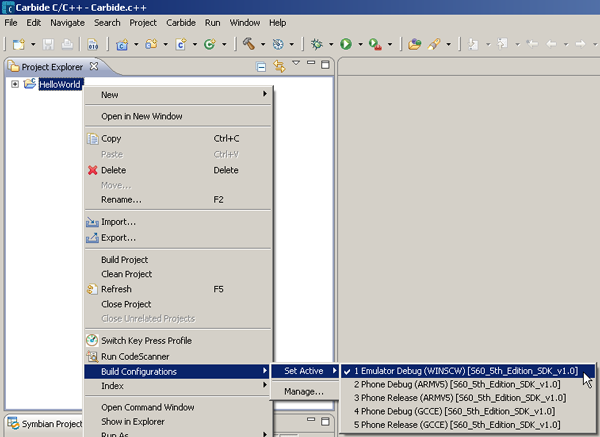The image size is (600, 437).
Task: Click the Debug bug icon
Action: (316, 44)
